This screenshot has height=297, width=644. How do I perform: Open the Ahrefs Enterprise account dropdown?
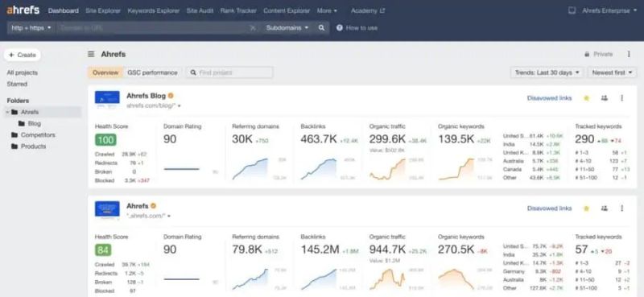(609, 10)
